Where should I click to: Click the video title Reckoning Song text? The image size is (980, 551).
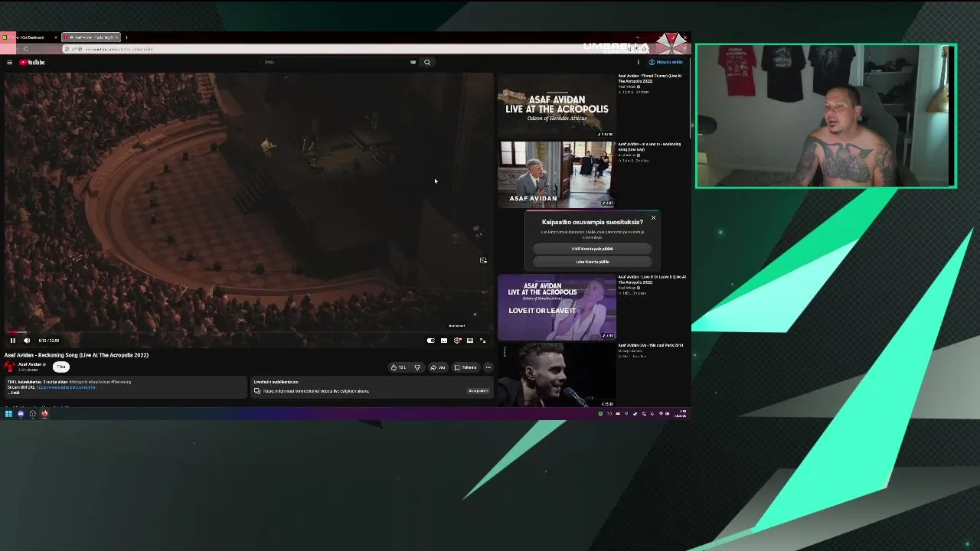coord(77,355)
